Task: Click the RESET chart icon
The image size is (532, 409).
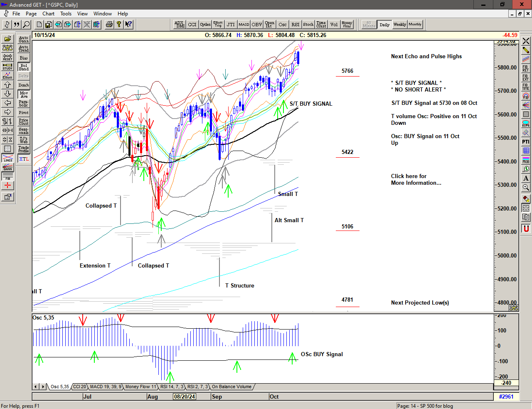Action: click(7, 57)
